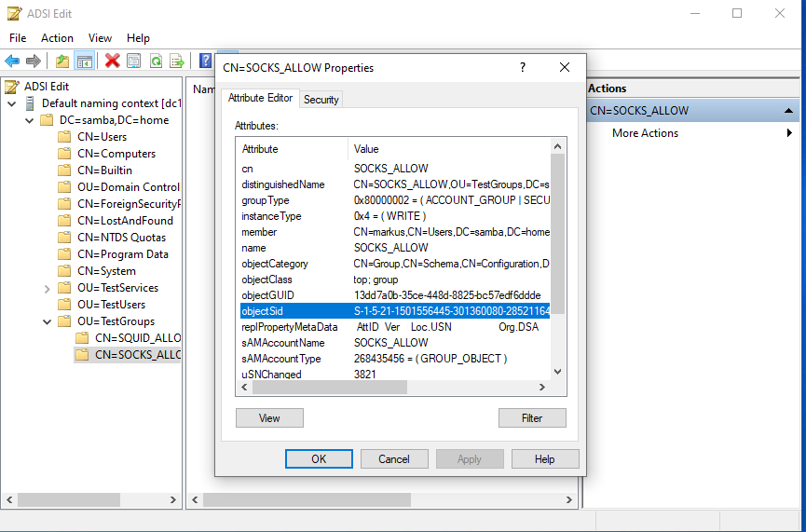Click the CN=Users folder icon
This screenshot has width=806, height=532.
64,137
